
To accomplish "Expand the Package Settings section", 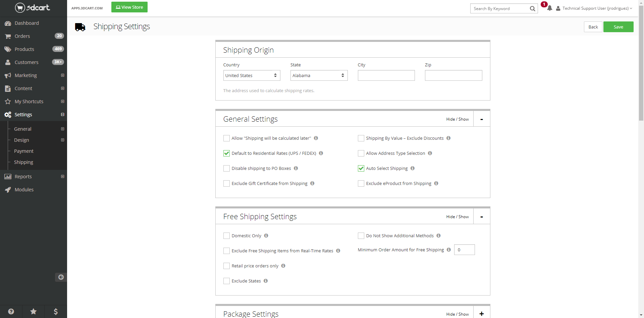I will coord(481,314).
